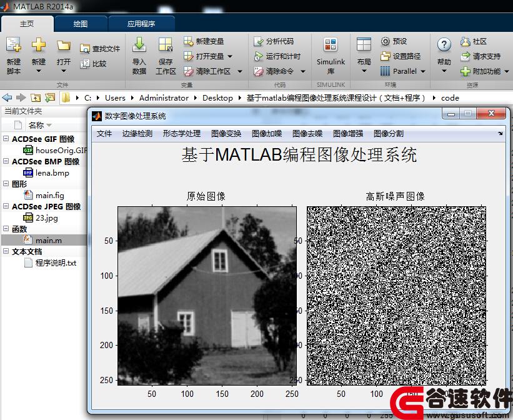Click the New Script (新建脚本) icon
The width and height of the screenshot is (513, 420).
click(13, 45)
